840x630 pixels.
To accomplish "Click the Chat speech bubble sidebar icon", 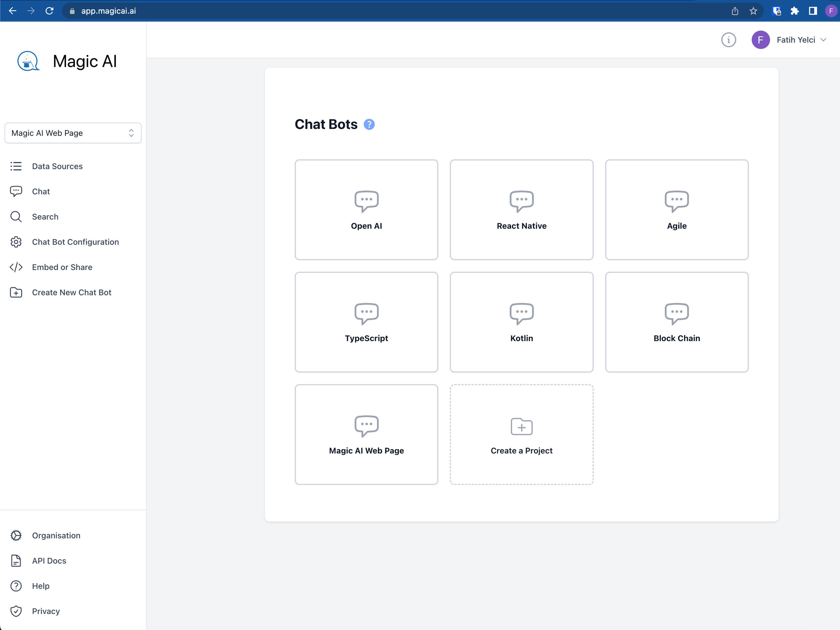I will [16, 191].
